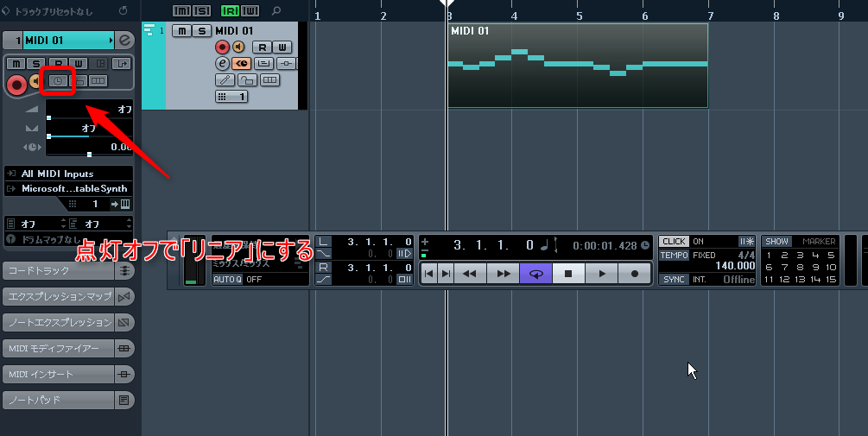Viewport: 868px width, 436px height.
Task: Click the inspector lane display button
Action: [x=98, y=81]
